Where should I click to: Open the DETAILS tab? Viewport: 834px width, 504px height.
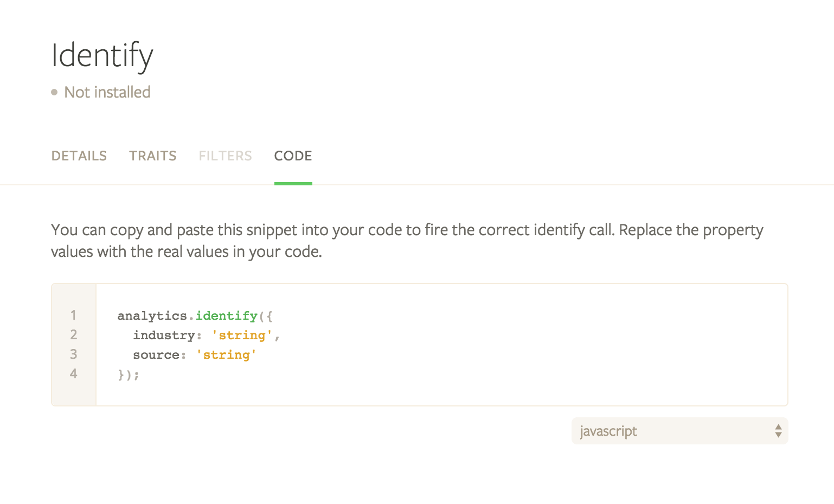coord(79,156)
